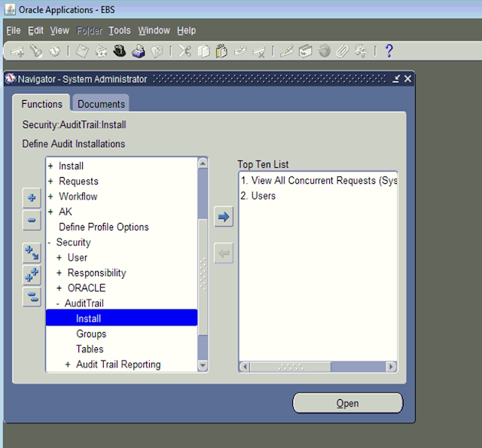
Task: Expand the Requests tree node
Action: click(x=50, y=181)
